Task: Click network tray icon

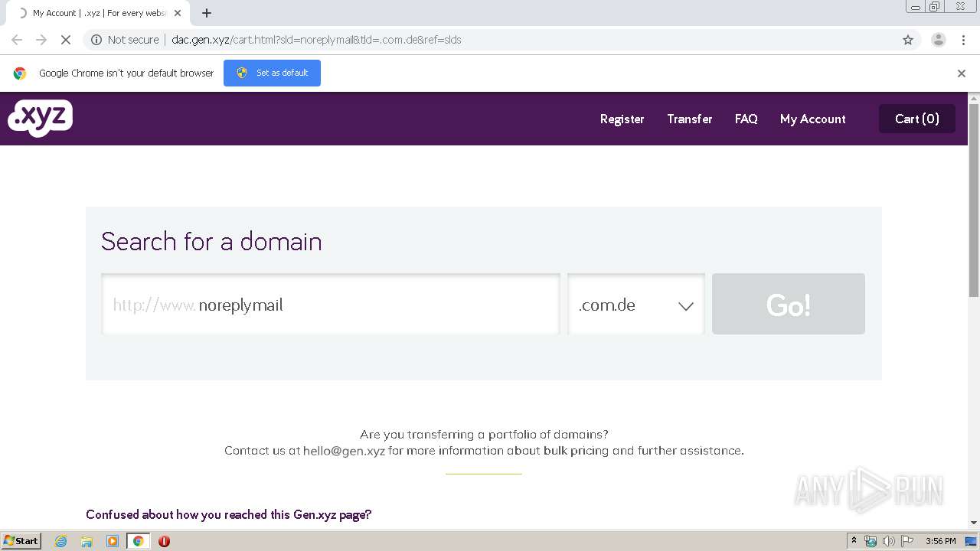Action: click(x=871, y=541)
